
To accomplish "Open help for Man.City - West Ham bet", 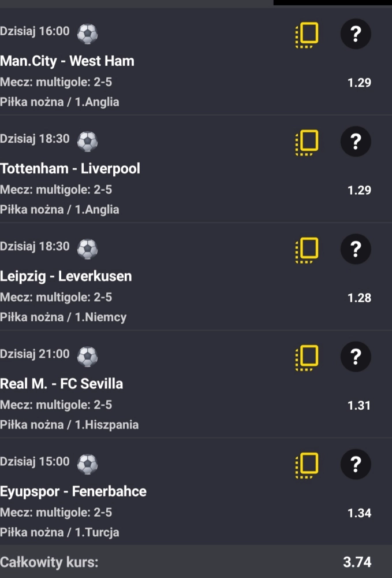I will pyautogui.click(x=356, y=35).
